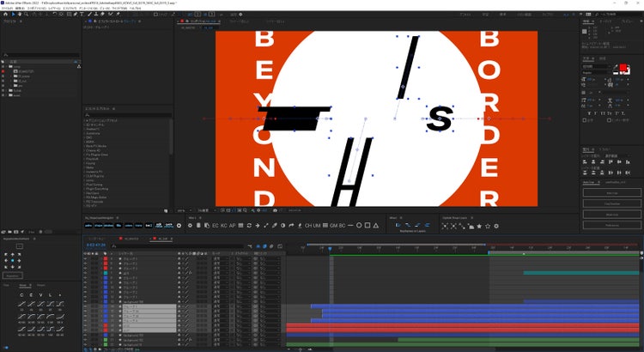This screenshot has height=352, width=644.
Task: Open the コンポジション menu
Action: pyautogui.click(x=38, y=8)
